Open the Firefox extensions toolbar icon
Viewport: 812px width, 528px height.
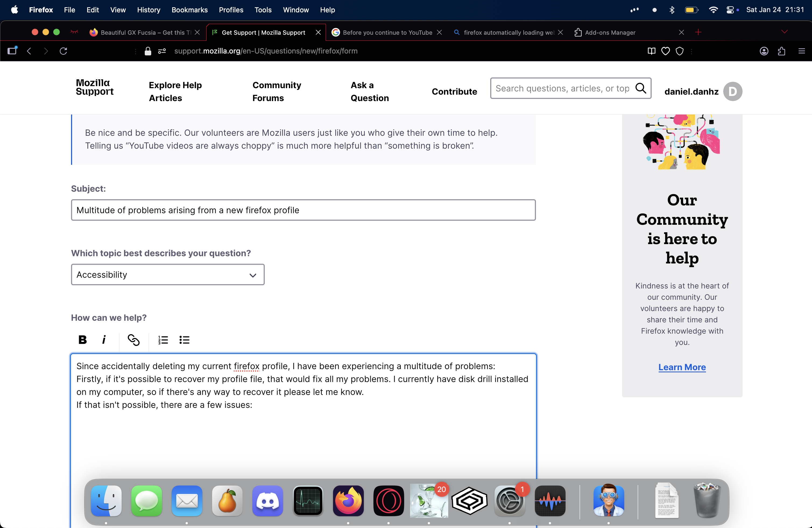coord(781,51)
